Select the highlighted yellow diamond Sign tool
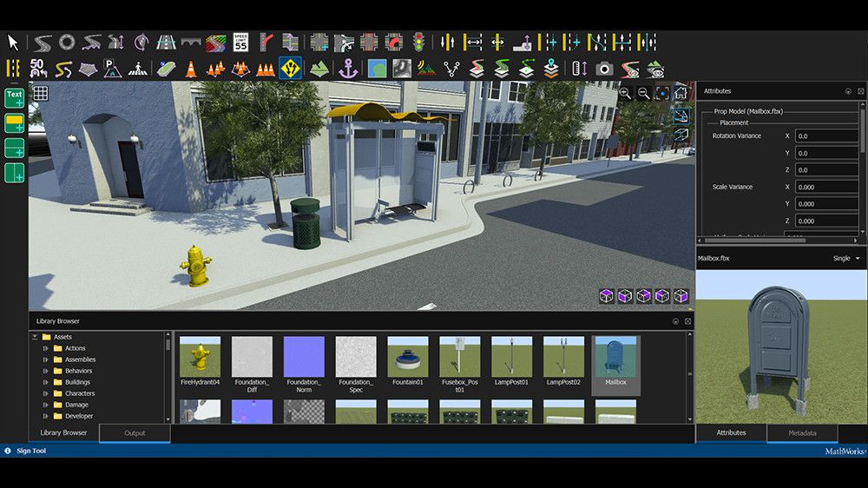868x488 pixels. [x=290, y=69]
